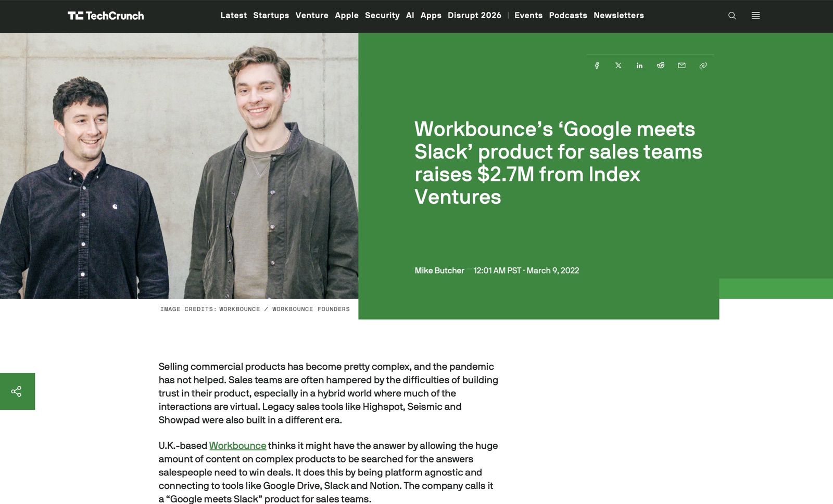Share article on Facebook
Image resolution: width=833 pixels, height=504 pixels.
[597, 66]
